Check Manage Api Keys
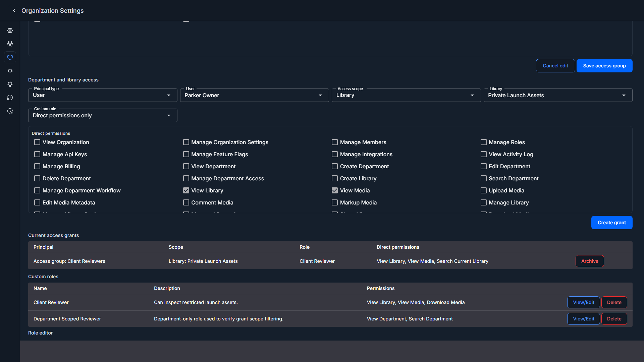Viewport: 644px width, 362px height. point(37,154)
